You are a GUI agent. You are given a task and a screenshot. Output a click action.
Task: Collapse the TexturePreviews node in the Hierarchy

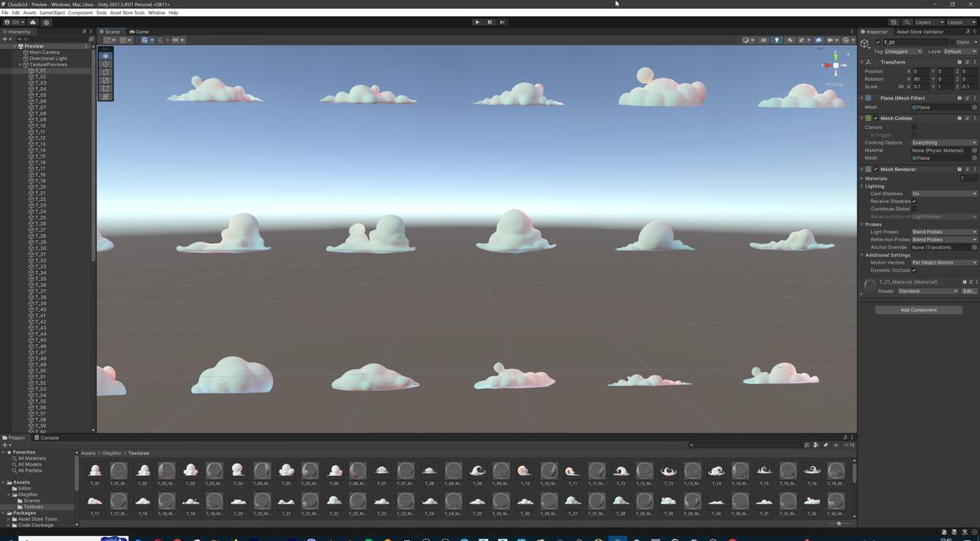[19, 64]
